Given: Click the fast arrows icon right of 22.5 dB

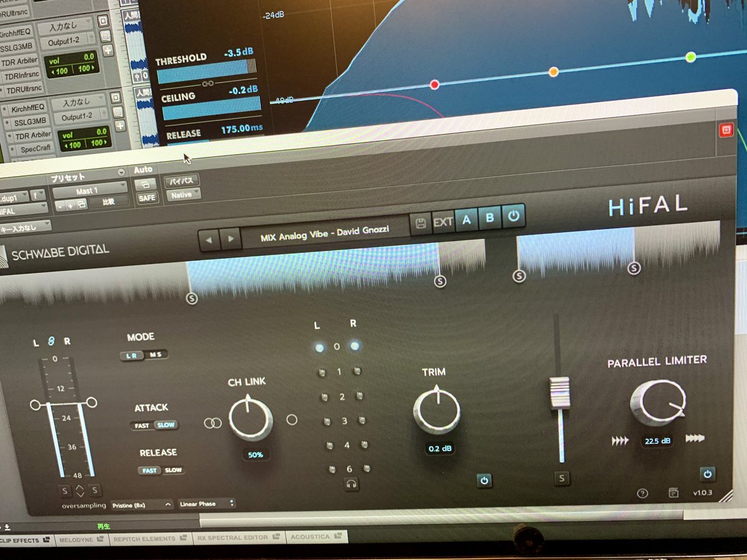Looking at the screenshot, I should point(695,439).
